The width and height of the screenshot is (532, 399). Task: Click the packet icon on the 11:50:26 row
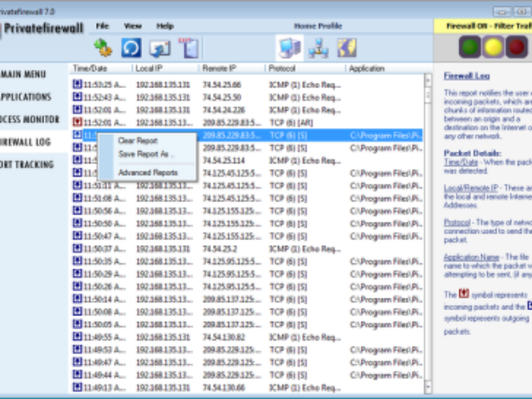[78, 286]
